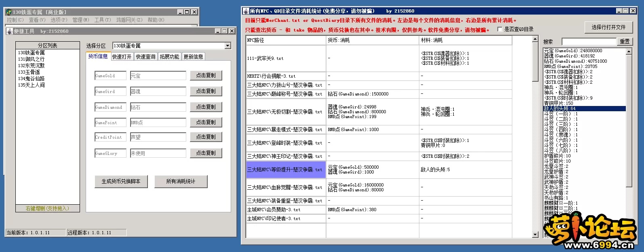644x252 pixels.
Task: Open the 控制(C) menu
Action: (15, 20)
